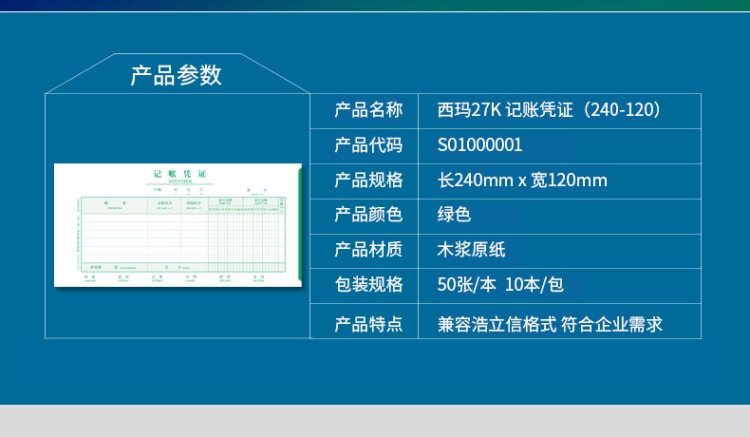Select product code S01000001
This screenshot has height=437, width=750.
(480, 145)
